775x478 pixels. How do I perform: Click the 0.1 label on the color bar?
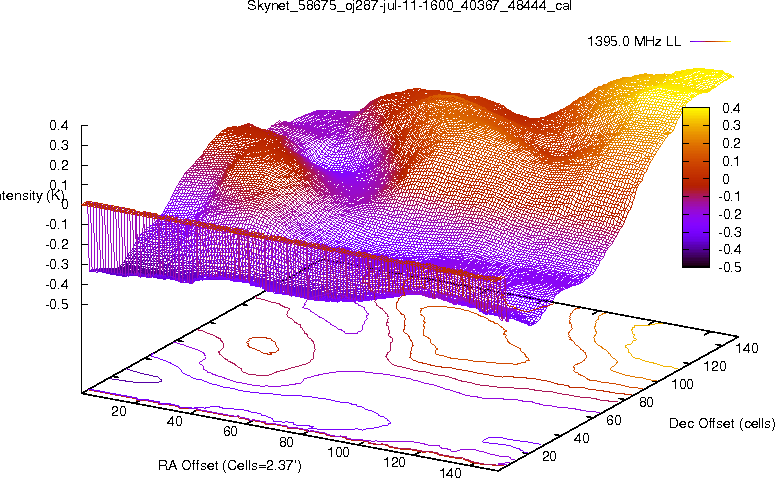731,161
